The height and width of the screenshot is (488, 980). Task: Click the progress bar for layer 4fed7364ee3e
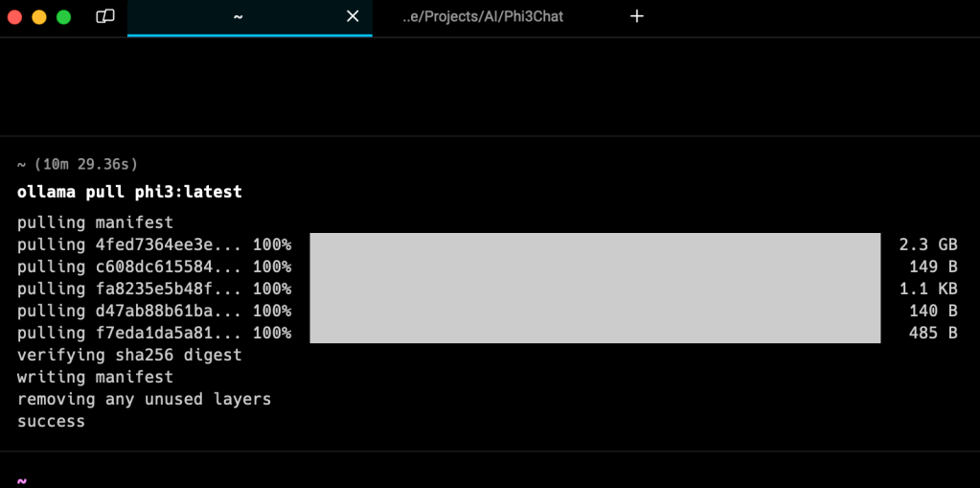594,244
